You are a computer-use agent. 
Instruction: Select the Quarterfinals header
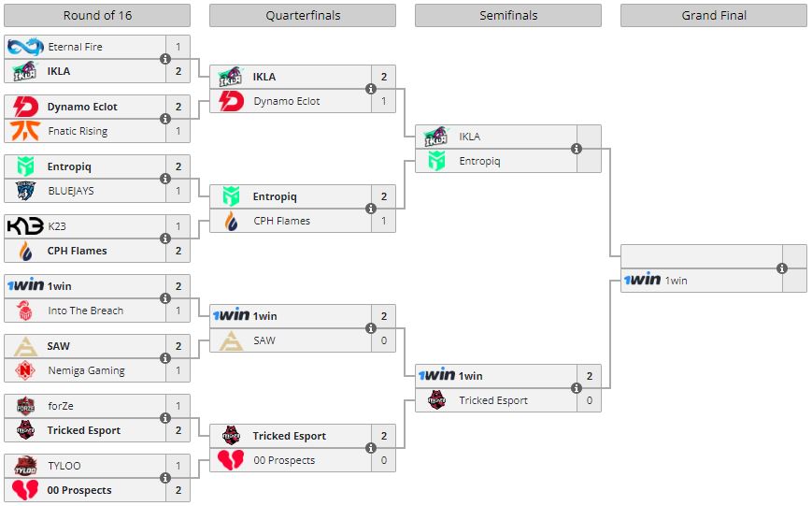[303, 16]
